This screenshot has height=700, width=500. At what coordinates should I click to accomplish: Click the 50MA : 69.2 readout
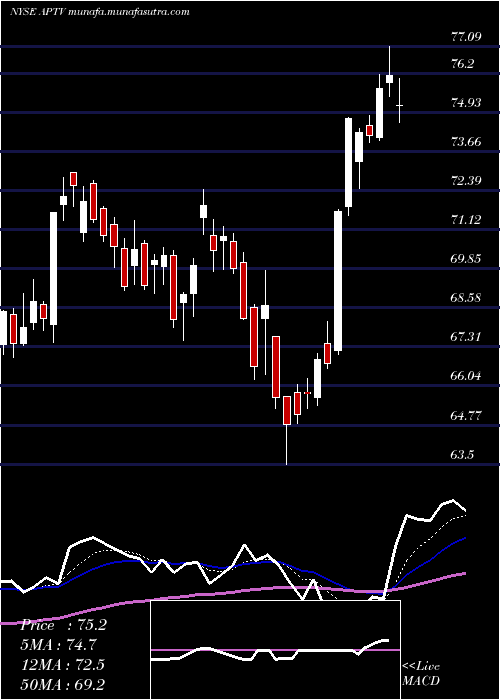click(x=62, y=684)
